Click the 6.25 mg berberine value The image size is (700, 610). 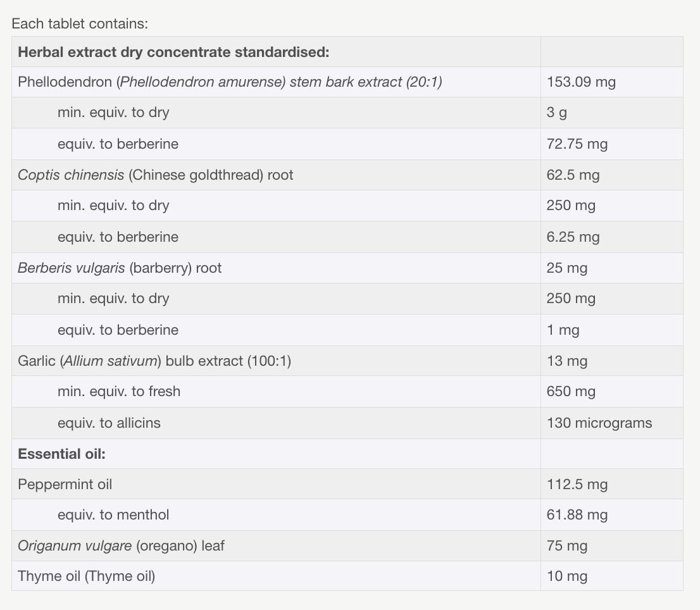click(573, 237)
